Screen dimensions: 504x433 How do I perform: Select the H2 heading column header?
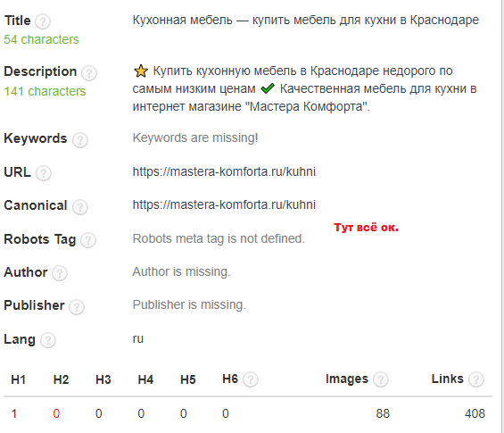61,379
